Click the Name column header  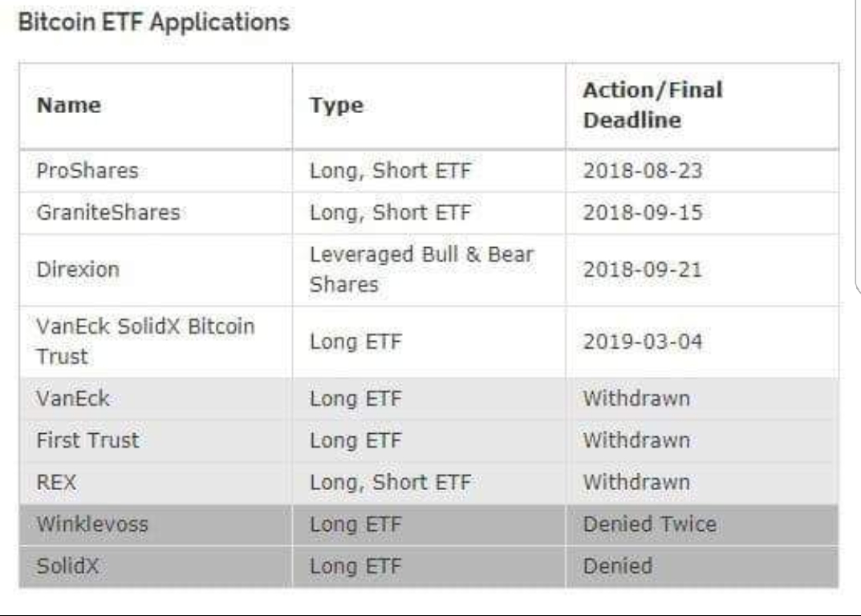pyautogui.click(x=70, y=105)
